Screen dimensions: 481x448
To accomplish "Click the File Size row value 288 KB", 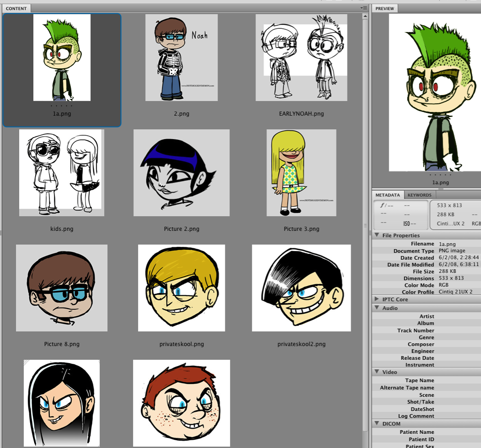I will (x=447, y=271).
